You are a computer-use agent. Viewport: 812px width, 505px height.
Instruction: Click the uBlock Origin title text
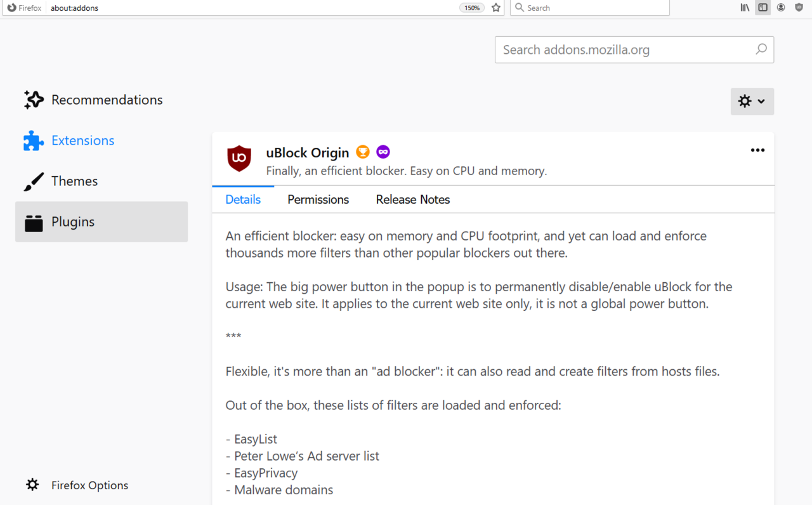(x=308, y=153)
